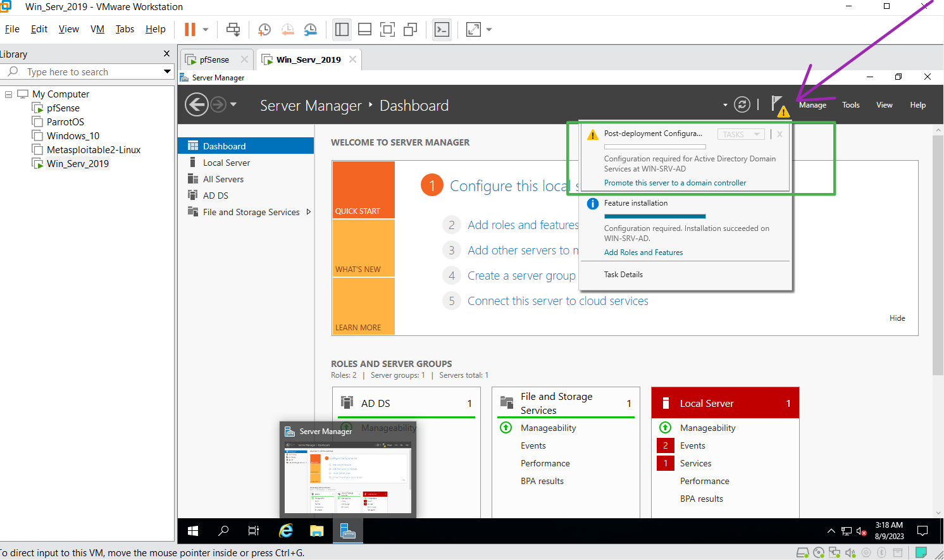Open navigation history dropdown beside forward arrow
944x560 pixels.
pyautogui.click(x=233, y=104)
